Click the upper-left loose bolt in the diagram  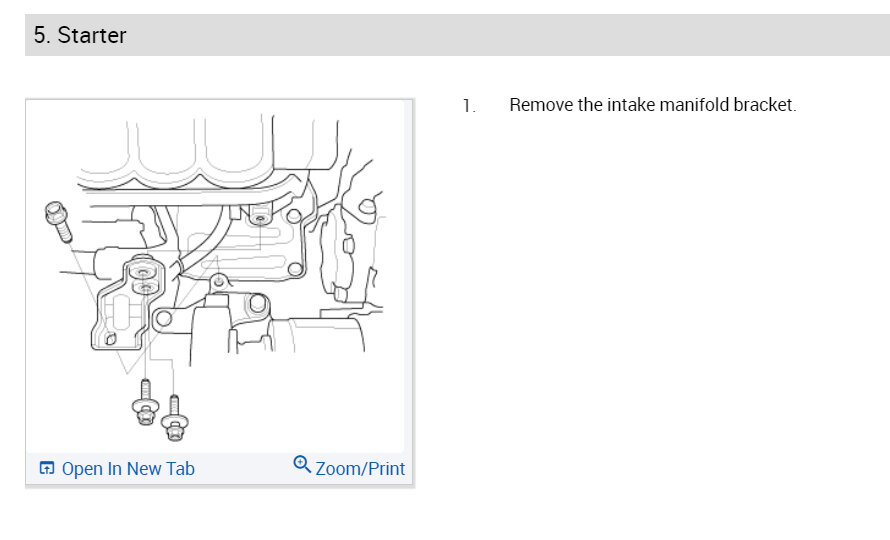tap(58, 221)
